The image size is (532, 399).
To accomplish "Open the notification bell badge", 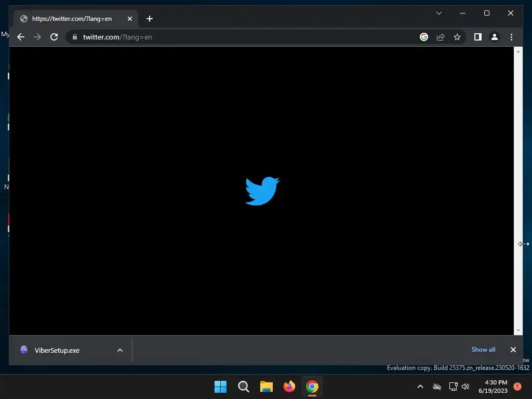I will point(517,386).
